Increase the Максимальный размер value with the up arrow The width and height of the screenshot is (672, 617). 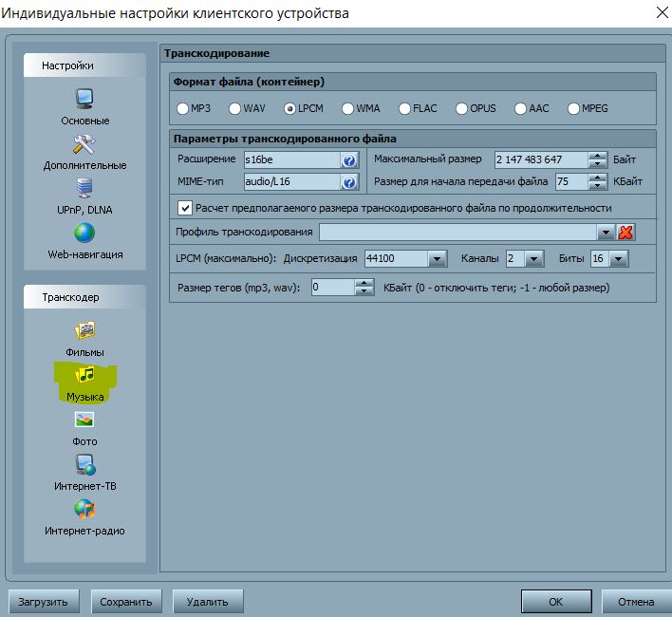pos(597,156)
